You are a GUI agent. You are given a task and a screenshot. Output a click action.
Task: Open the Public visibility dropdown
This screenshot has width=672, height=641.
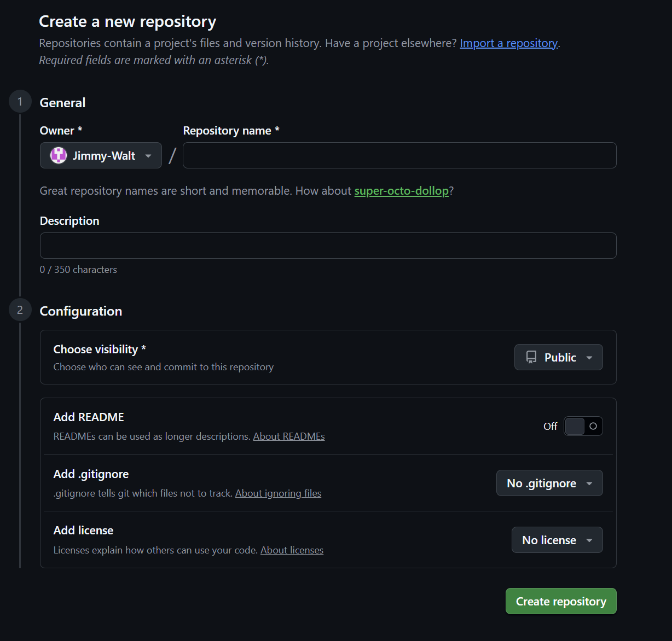click(x=558, y=357)
